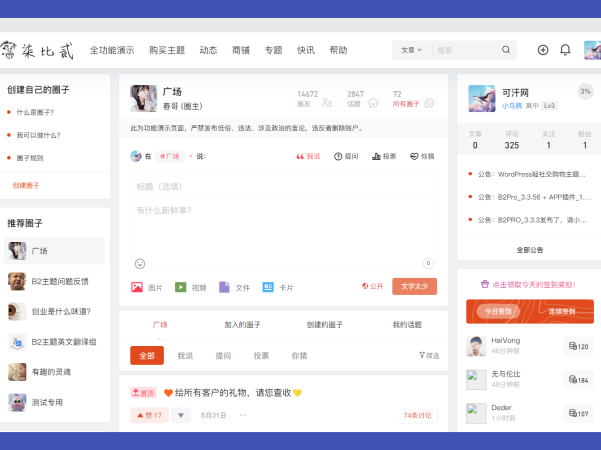The image size is (601, 450).
Task: Open 创业是什么味道? circle
Action: 54,311
